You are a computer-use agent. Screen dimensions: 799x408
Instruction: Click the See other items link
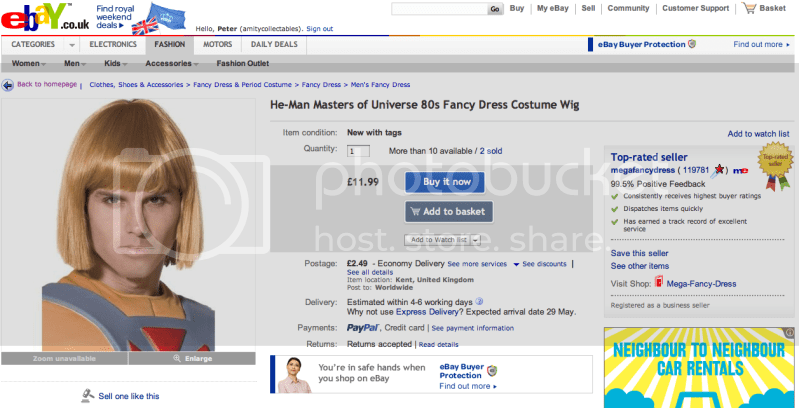tap(640, 266)
